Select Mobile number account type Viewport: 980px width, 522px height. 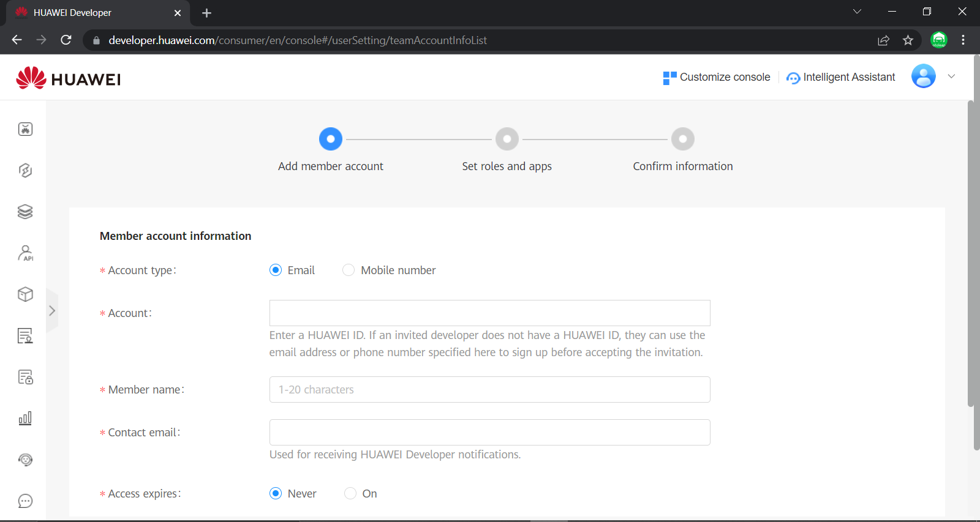click(349, 270)
